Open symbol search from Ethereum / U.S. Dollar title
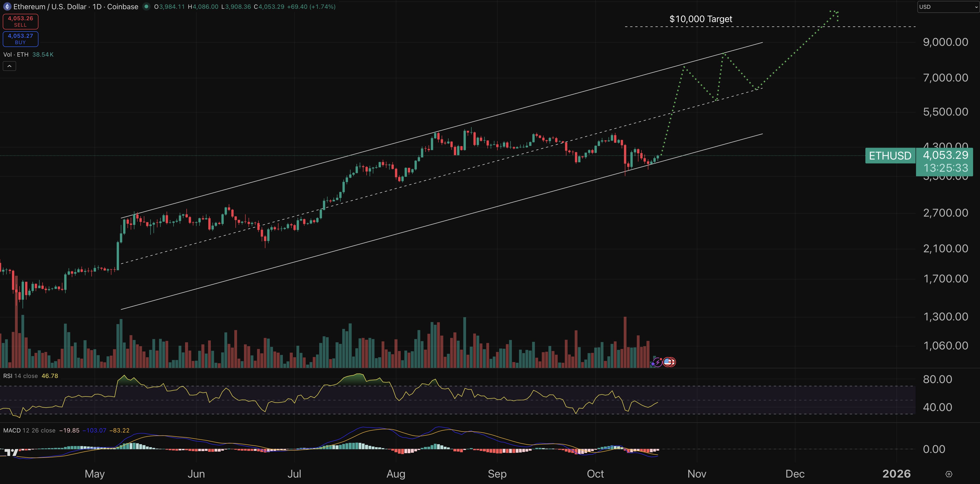980x484 pixels. coord(49,6)
